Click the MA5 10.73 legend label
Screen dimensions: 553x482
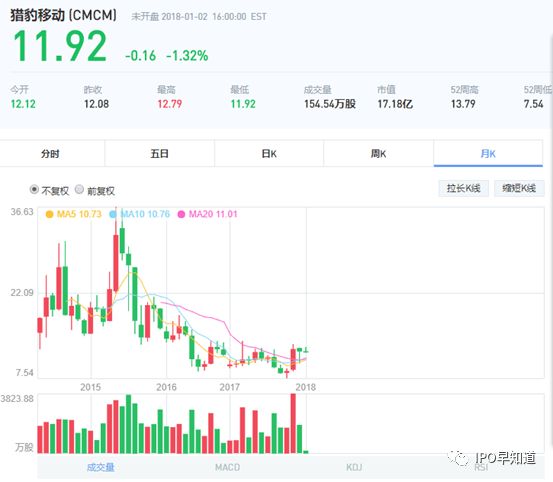pos(79,214)
